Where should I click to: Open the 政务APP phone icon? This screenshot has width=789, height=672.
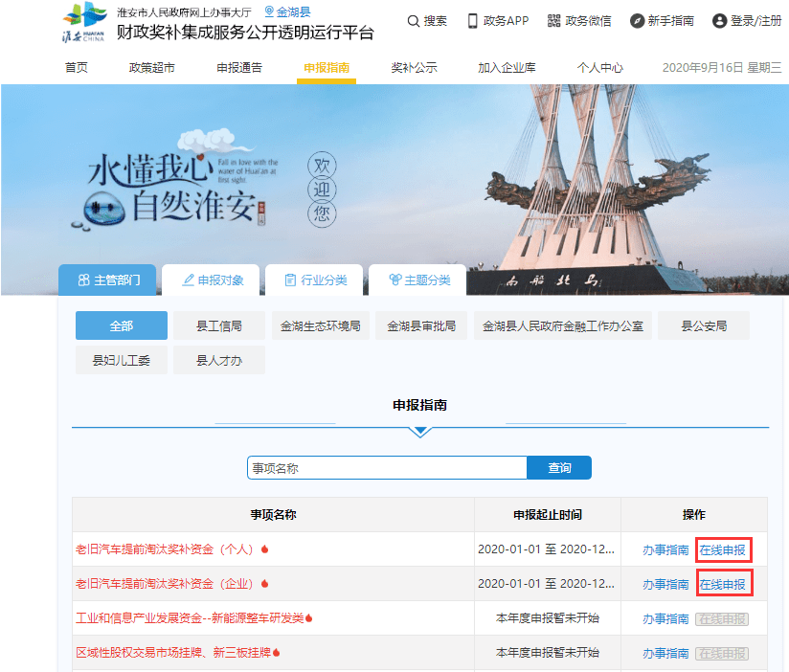[472, 21]
